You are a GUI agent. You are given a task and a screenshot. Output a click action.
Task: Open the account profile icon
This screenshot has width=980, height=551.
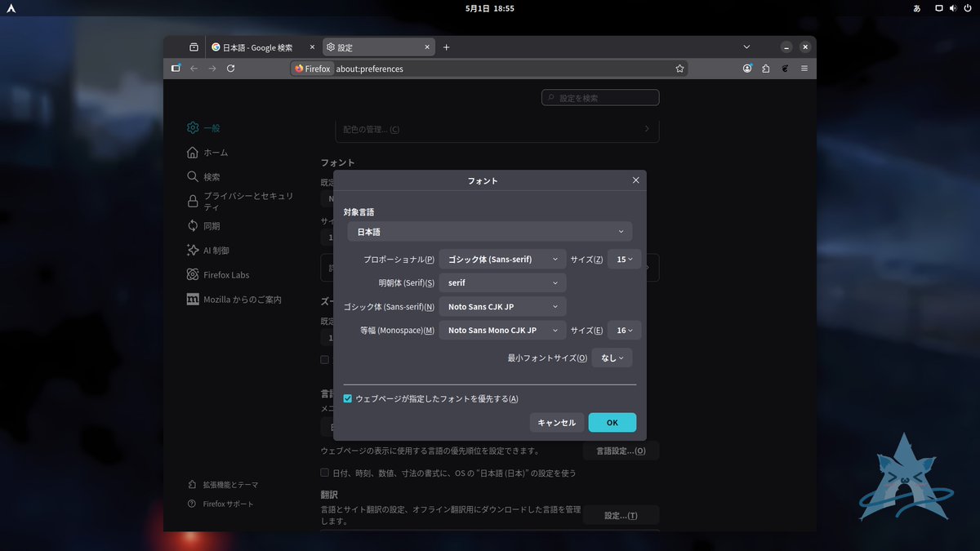pos(747,69)
